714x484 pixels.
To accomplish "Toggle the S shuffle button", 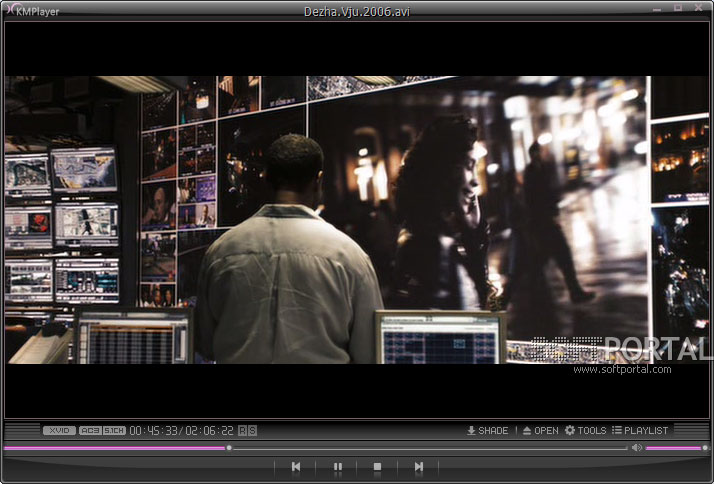I will [252, 430].
